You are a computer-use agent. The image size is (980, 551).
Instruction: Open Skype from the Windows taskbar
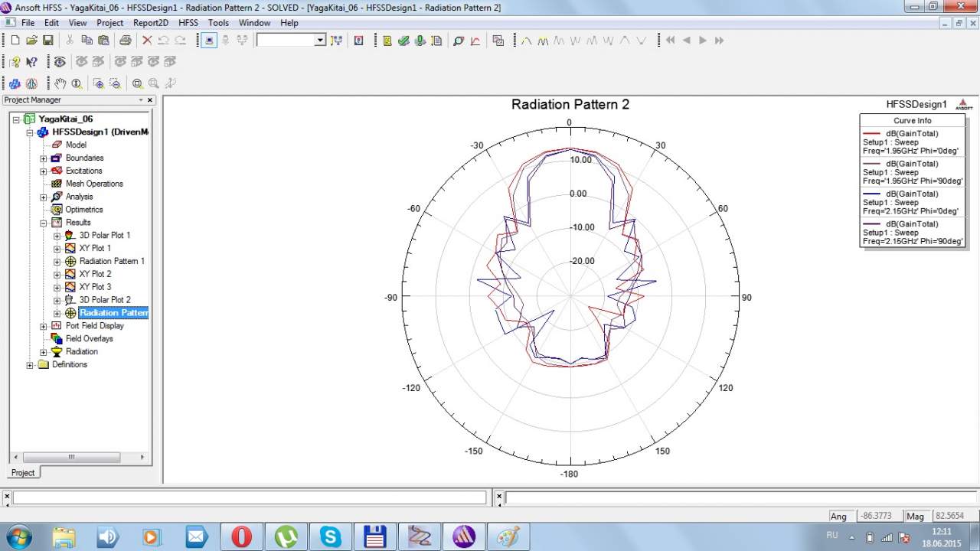point(331,536)
